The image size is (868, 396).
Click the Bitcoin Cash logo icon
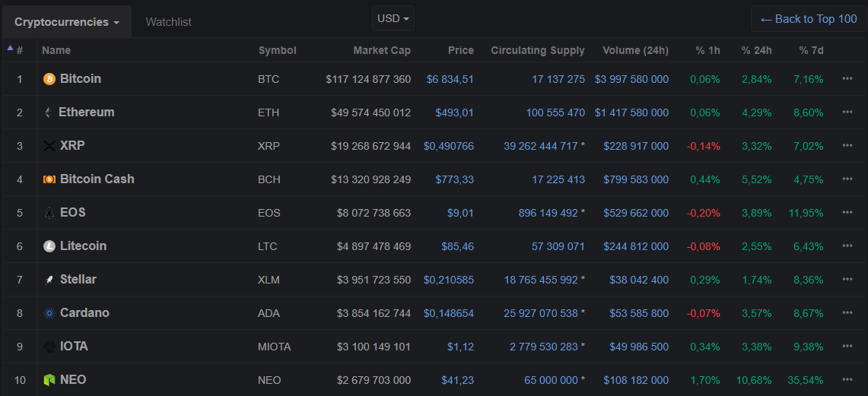coord(49,179)
